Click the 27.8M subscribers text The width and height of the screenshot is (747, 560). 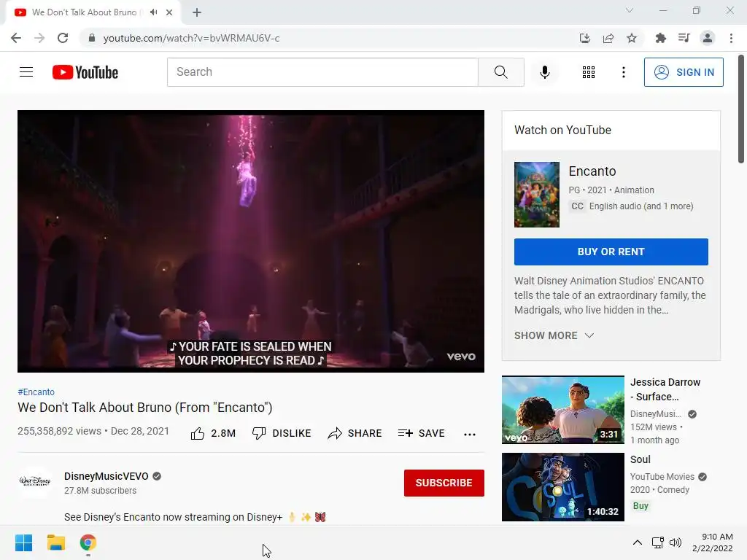[100, 491]
